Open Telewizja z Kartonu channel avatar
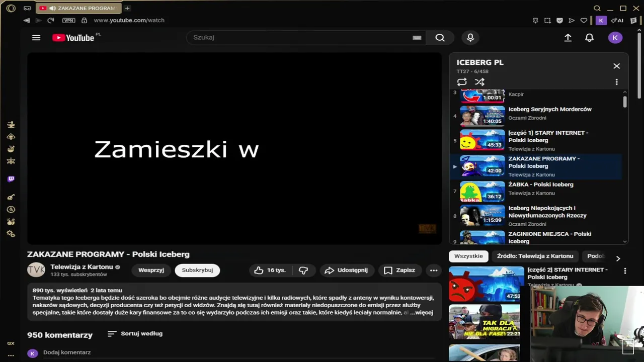 click(x=36, y=270)
